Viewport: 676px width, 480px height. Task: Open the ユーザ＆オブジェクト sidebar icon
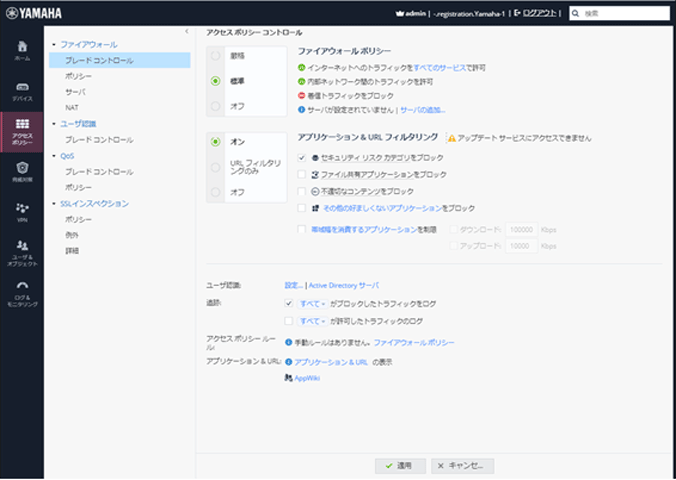[x=21, y=251]
